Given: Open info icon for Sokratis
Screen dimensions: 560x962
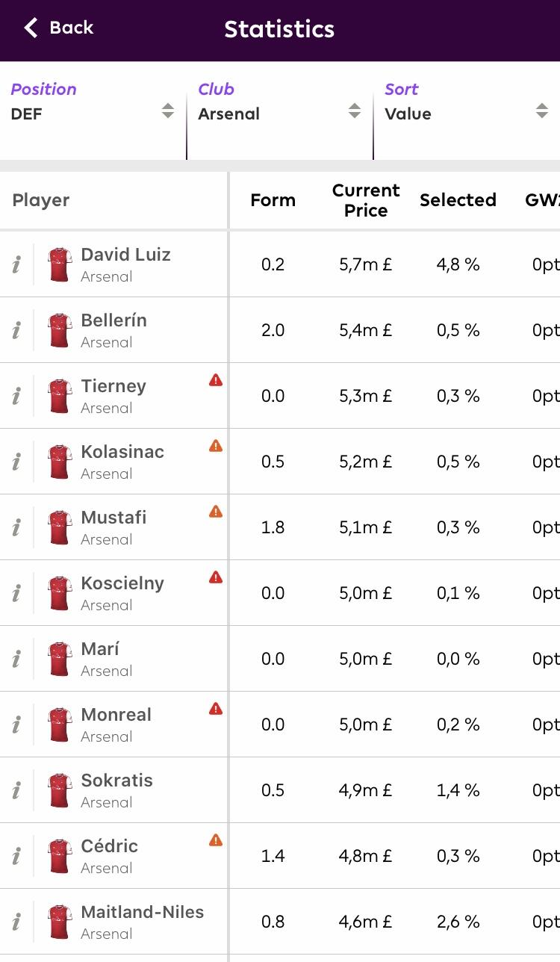Looking at the screenshot, I should [16, 790].
